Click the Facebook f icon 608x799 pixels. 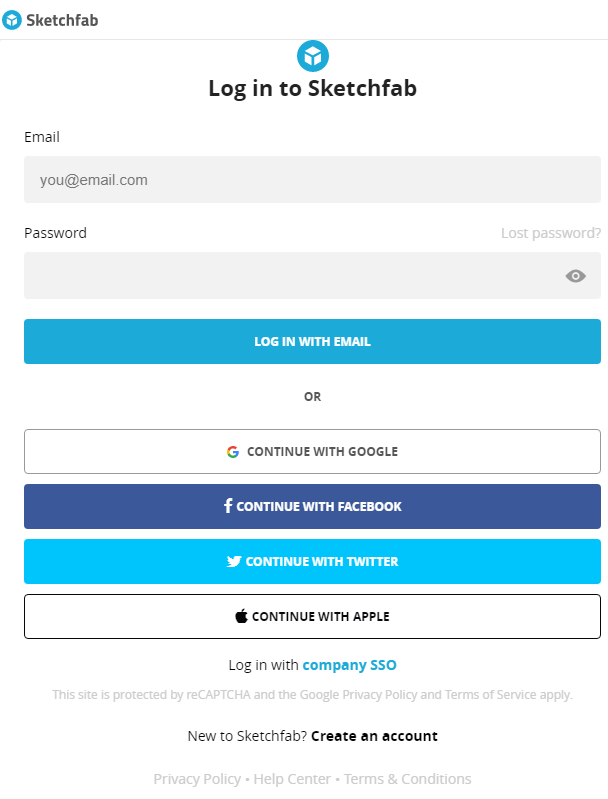228,505
